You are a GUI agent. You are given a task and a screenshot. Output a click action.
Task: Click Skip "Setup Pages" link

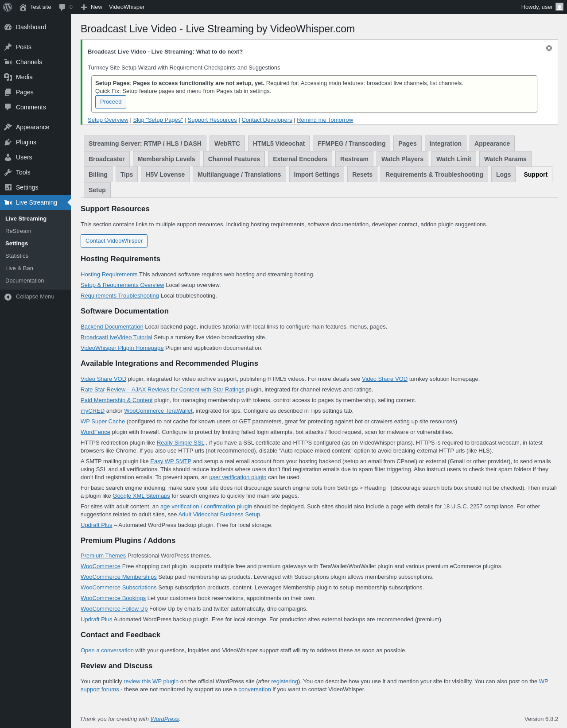(158, 120)
